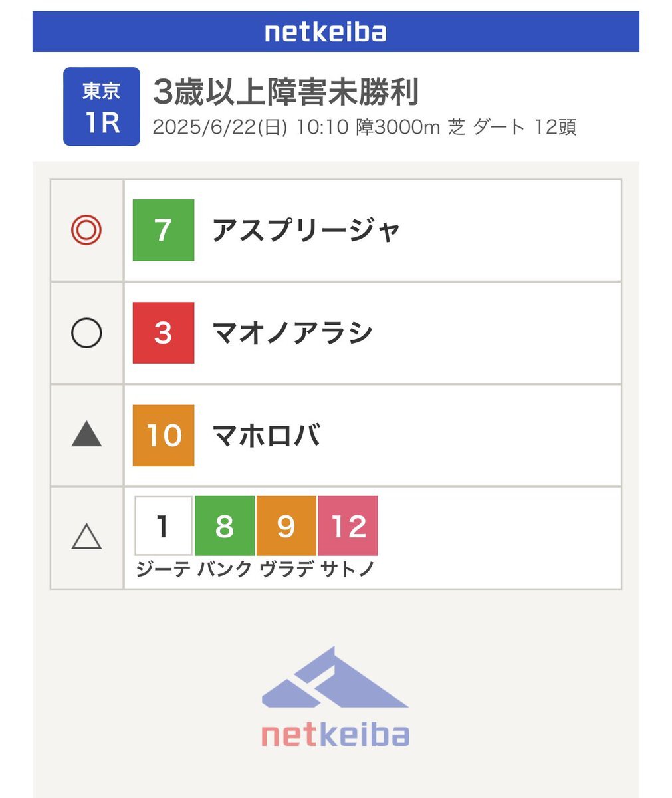Click the netkeiba text logo at bottom
Image resolution: width=672 pixels, height=798 pixels.
335,735
